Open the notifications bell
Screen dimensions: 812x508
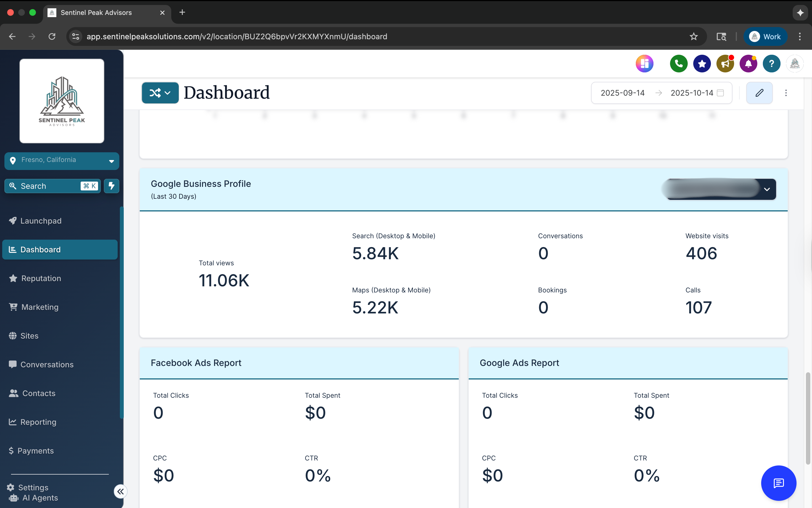[748, 64]
